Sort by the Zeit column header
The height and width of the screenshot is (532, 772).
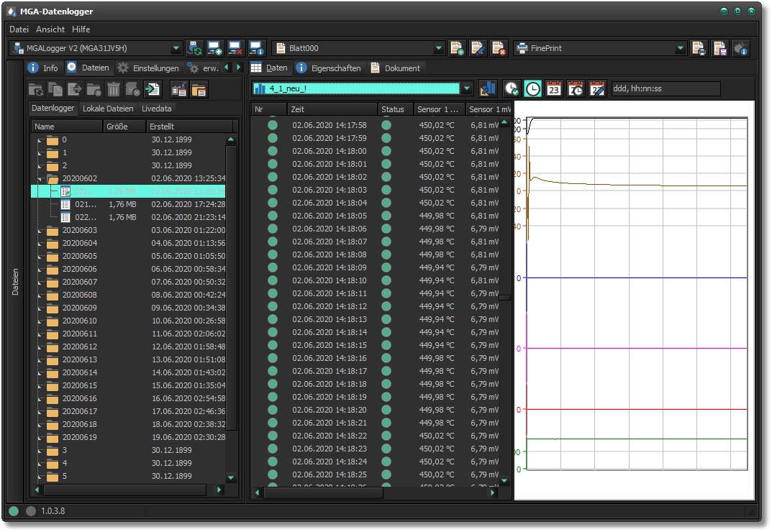coord(332,109)
